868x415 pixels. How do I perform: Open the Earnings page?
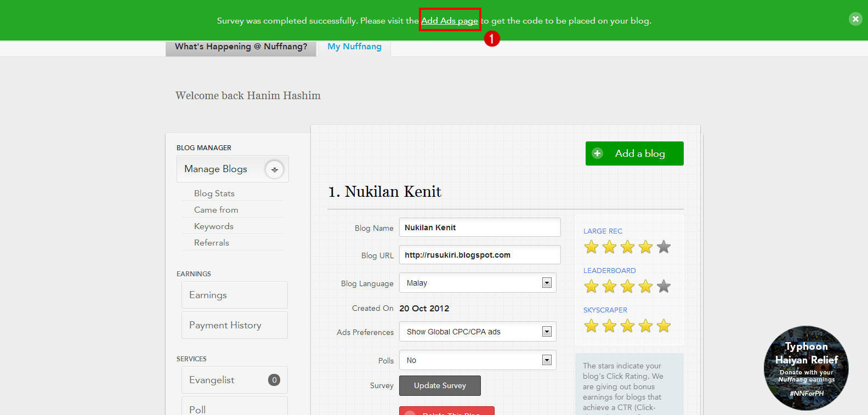pyautogui.click(x=235, y=295)
